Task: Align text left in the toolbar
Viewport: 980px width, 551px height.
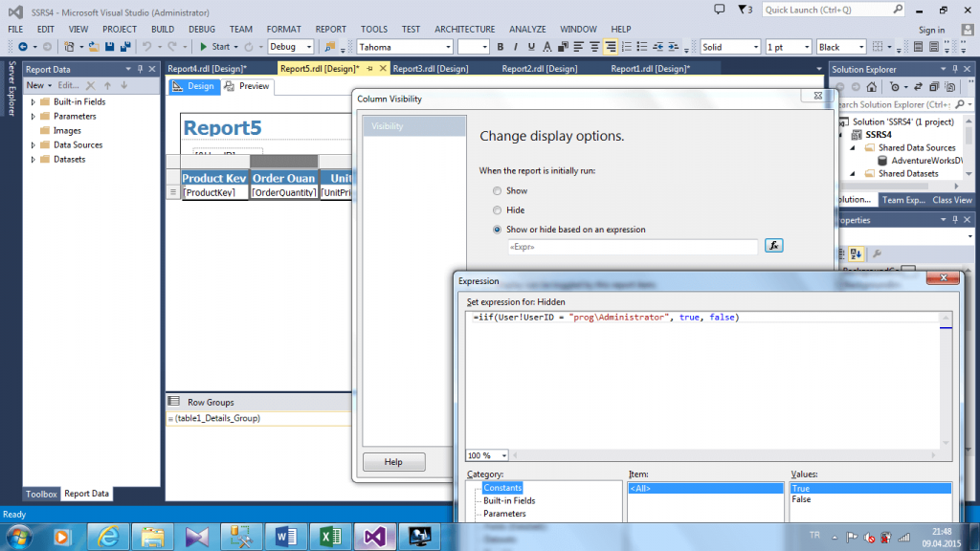Action: (579, 47)
